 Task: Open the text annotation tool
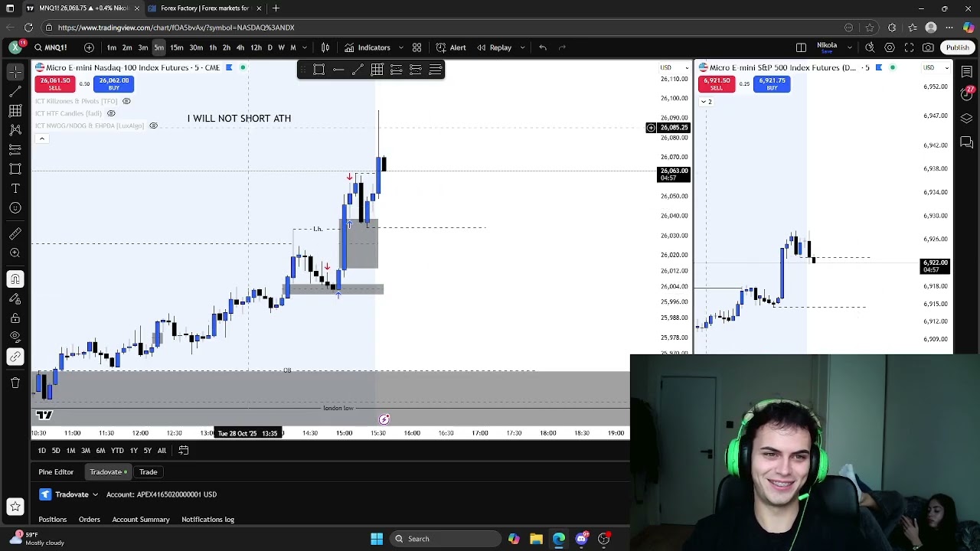point(15,188)
